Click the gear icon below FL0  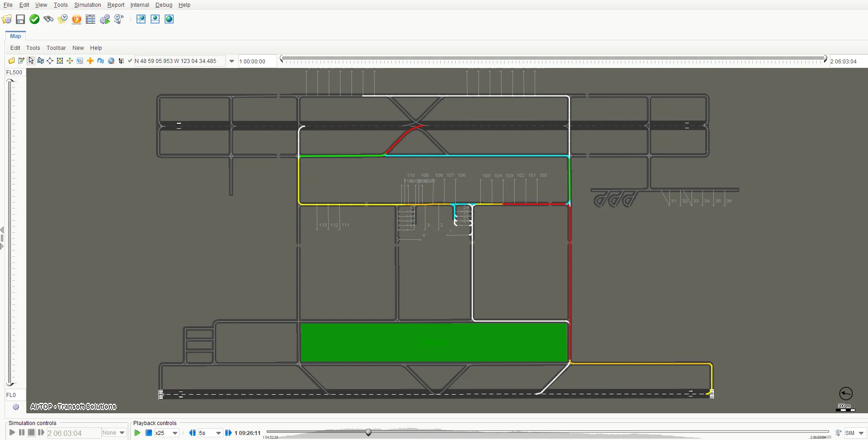coord(16,407)
